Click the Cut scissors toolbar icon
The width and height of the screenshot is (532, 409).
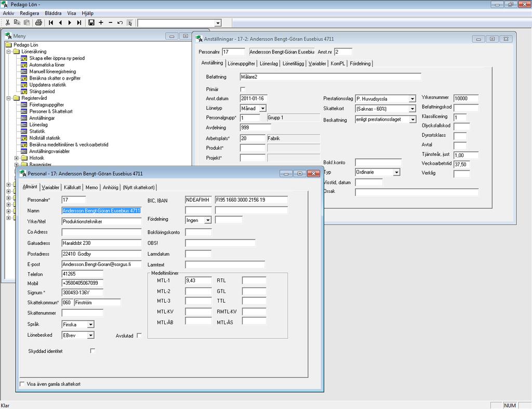[x=7, y=23]
